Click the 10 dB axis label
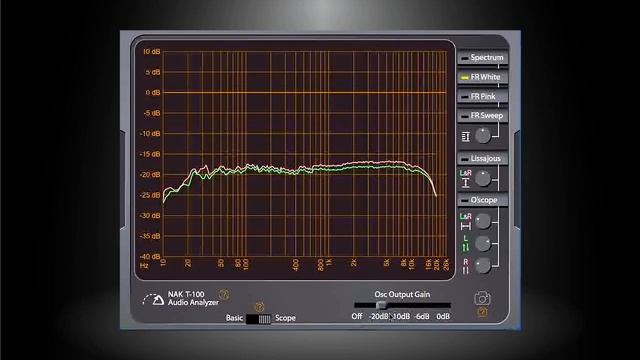 151,52
